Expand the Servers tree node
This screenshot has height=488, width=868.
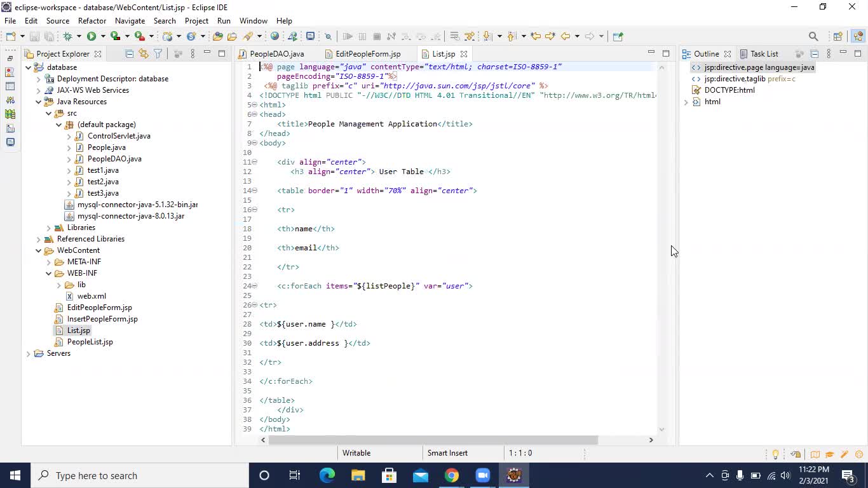click(28, 353)
